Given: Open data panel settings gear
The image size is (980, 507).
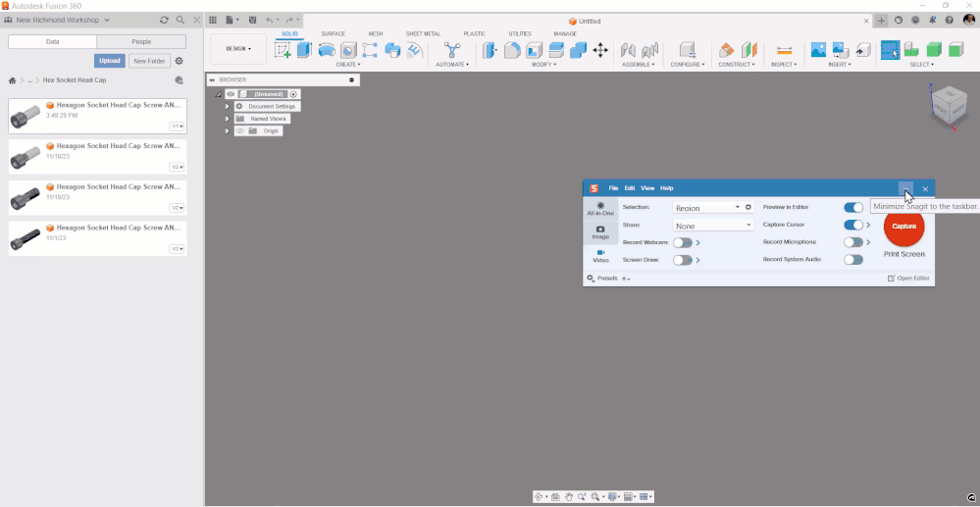Looking at the screenshot, I should click(x=179, y=61).
